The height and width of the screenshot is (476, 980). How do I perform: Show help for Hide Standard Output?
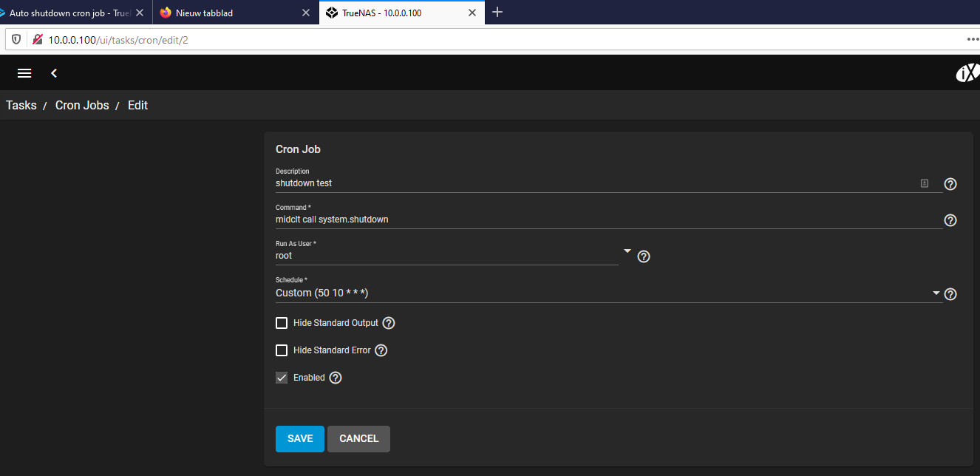click(389, 323)
